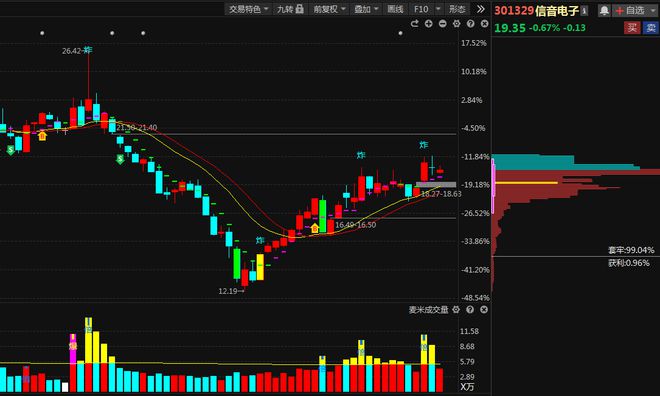Expand the 前复权 adjustment dropdown
The height and width of the screenshot is (396, 660).
point(329,9)
